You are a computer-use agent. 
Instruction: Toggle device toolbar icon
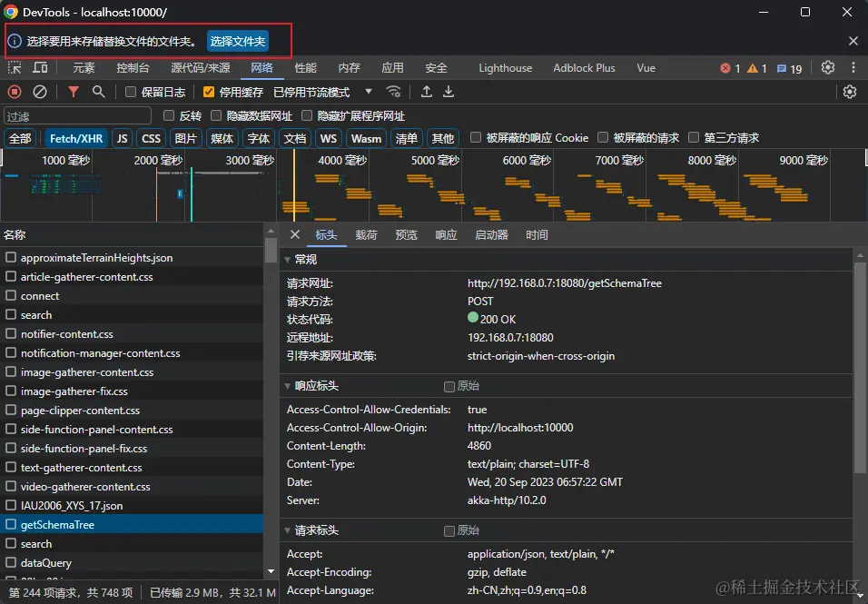(x=41, y=68)
